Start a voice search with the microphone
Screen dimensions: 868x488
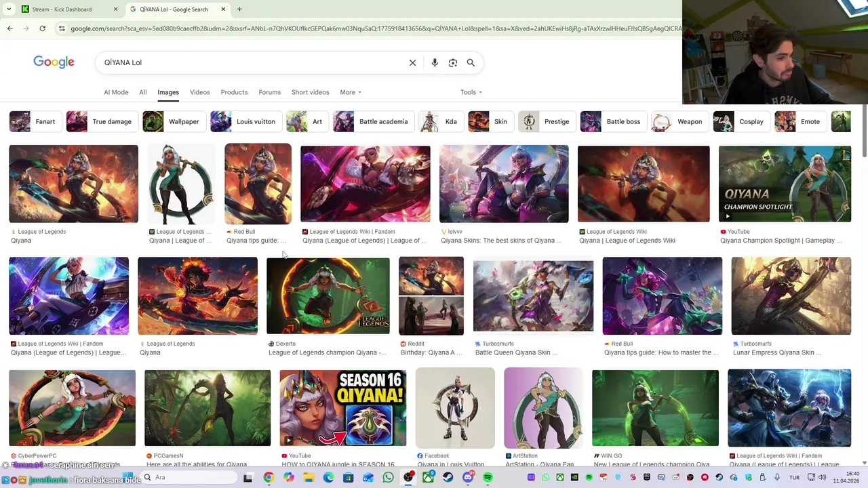pos(435,62)
